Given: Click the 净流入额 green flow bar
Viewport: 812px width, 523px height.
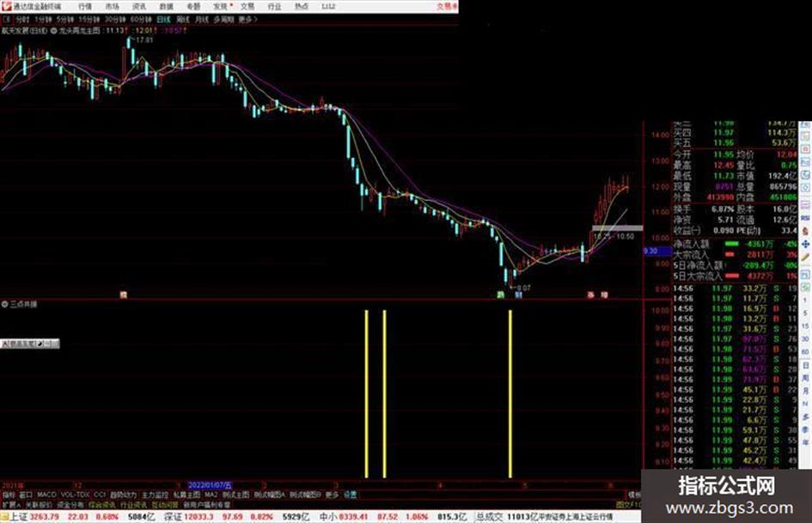Looking at the screenshot, I should point(732,244).
